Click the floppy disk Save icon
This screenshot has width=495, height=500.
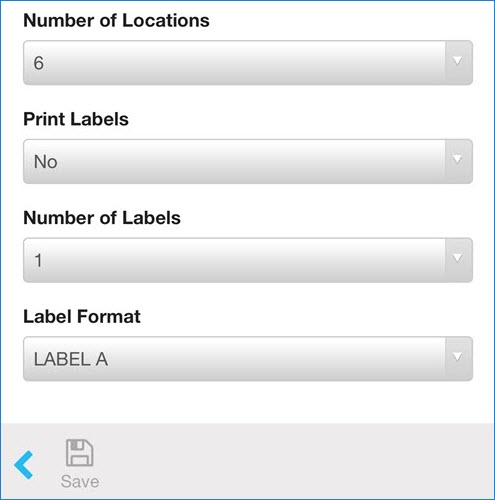click(80, 453)
